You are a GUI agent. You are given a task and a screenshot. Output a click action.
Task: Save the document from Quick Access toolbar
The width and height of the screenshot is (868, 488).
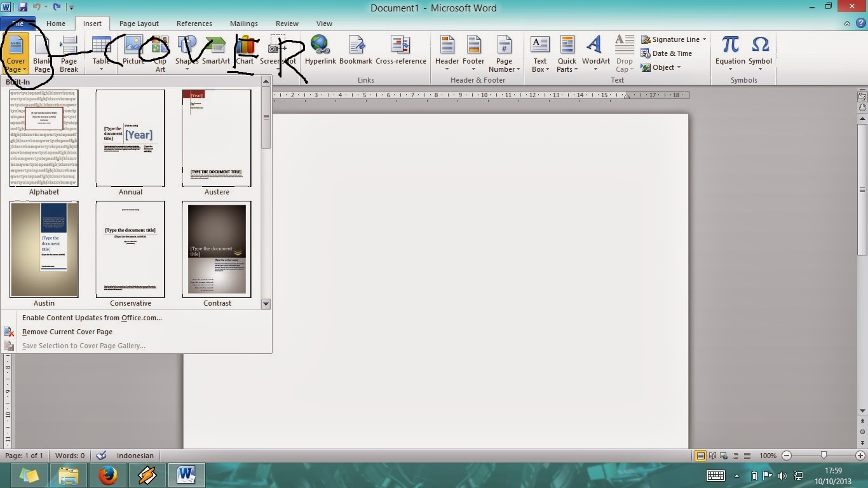click(x=24, y=7)
